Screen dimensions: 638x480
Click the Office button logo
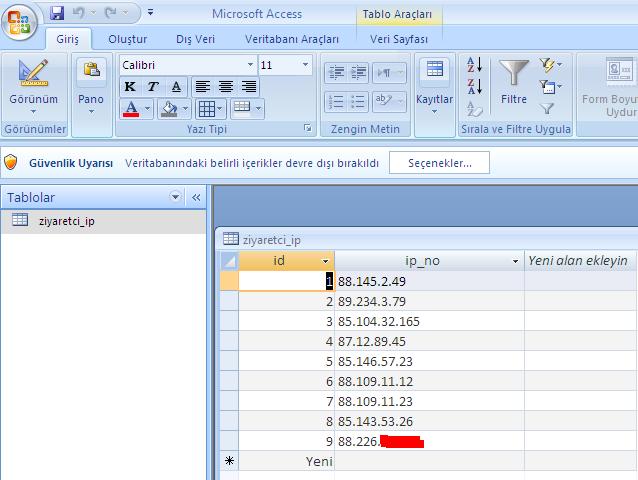point(19,22)
